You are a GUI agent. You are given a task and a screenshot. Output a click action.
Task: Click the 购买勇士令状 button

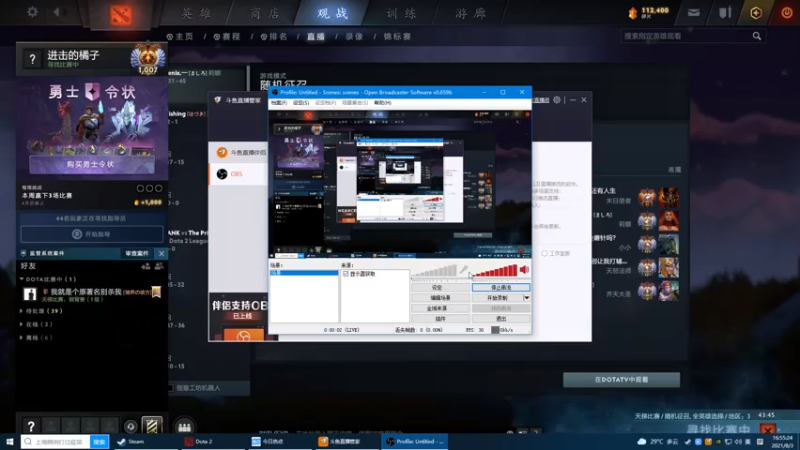pyautogui.click(x=92, y=165)
